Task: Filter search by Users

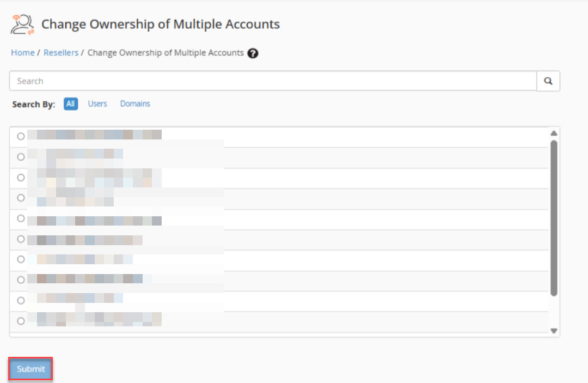Action: coord(97,104)
